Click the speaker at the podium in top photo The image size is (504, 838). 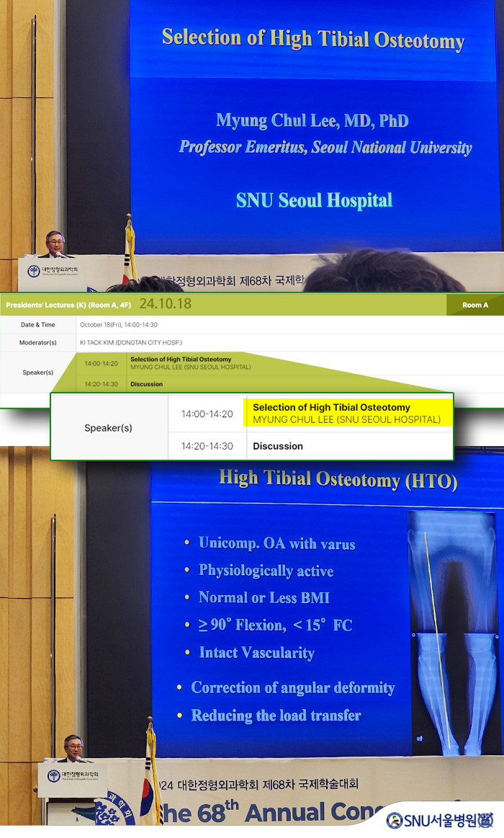(55, 245)
